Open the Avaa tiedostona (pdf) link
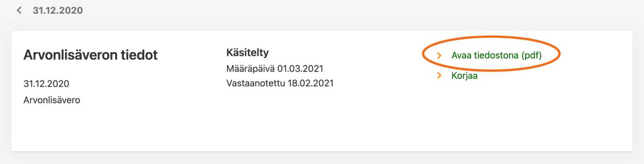Image resolution: width=644 pixels, height=164 pixels. coord(496,55)
